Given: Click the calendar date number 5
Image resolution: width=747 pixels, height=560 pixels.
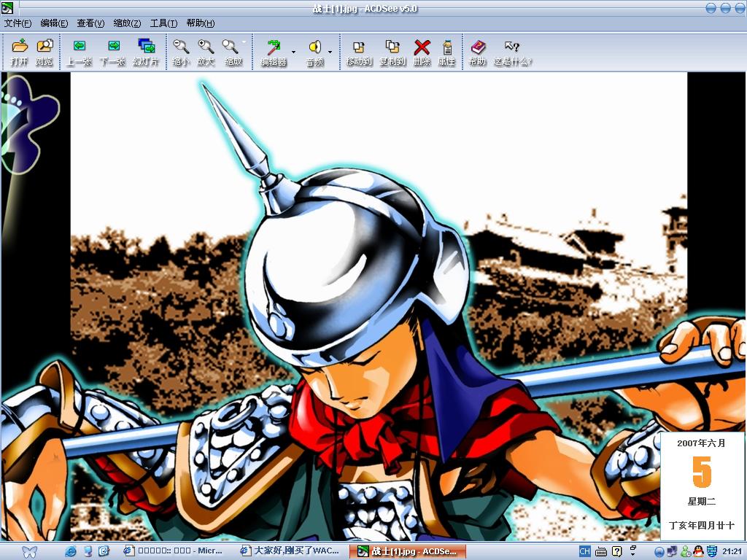Looking at the screenshot, I should (x=701, y=472).
